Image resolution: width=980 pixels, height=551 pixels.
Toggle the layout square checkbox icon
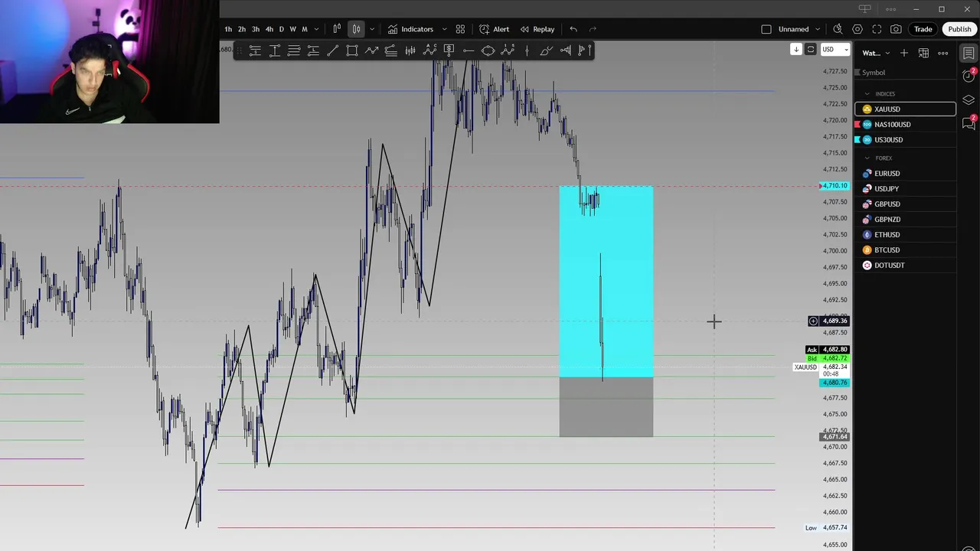(x=766, y=29)
